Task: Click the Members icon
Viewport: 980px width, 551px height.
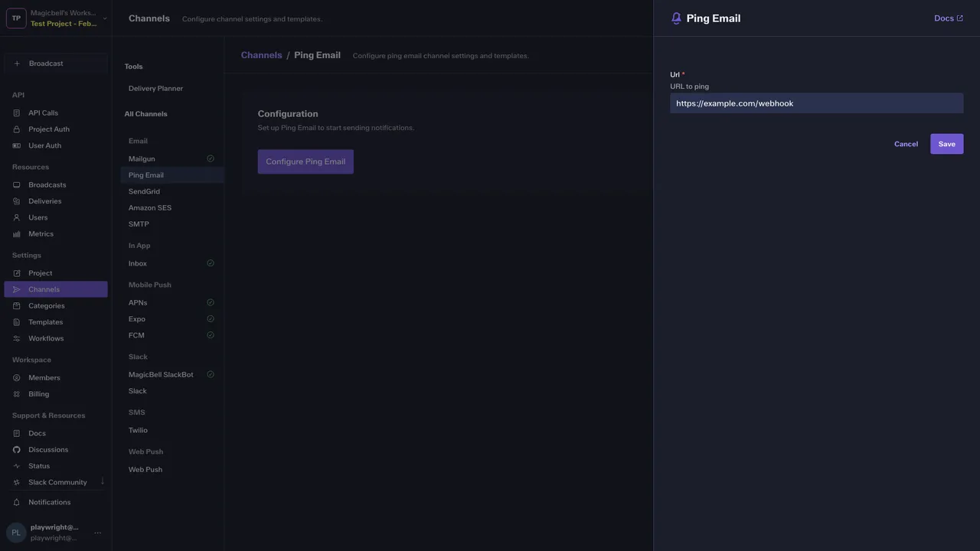Action: pyautogui.click(x=17, y=378)
